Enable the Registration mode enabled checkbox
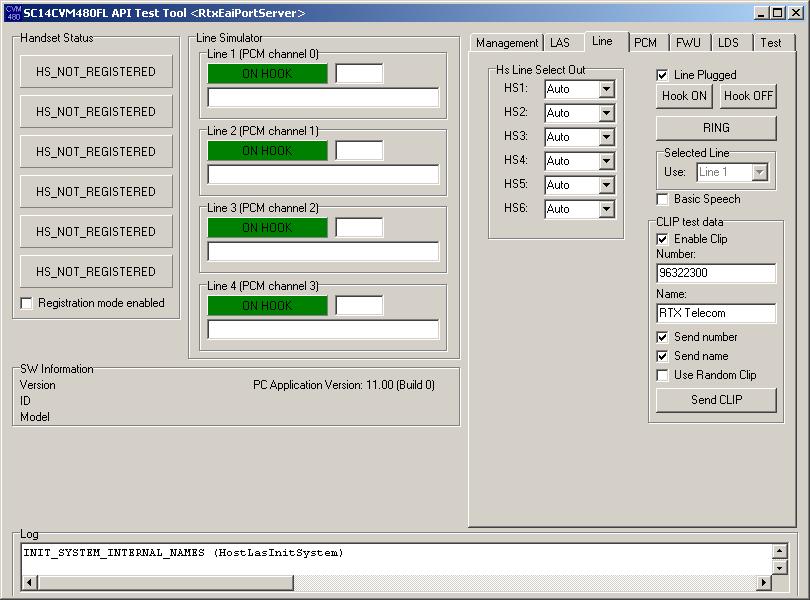This screenshot has height=600, width=810. (26, 303)
